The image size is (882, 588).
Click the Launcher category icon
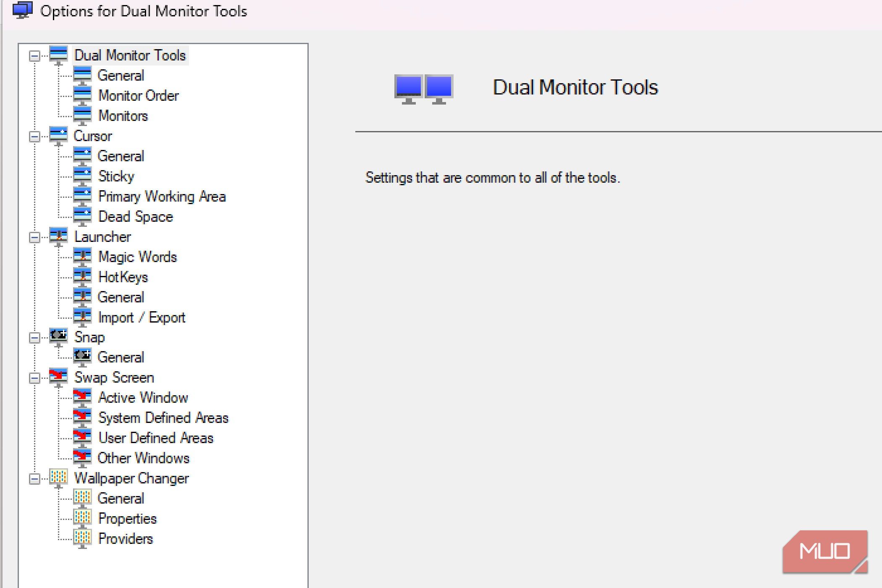click(x=58, y=237)
